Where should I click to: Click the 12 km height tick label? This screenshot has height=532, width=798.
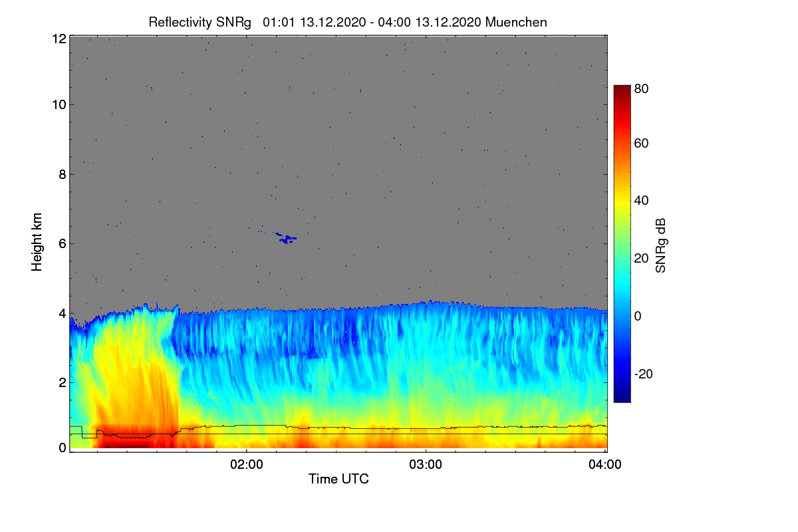(59, 39)
